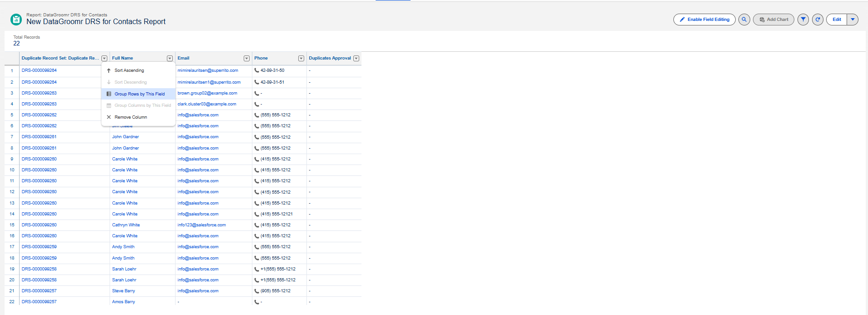Click the Sort Descending menu entry
The height and width of the screenshot is (315, 868).
pyautogui.click(x=138, y=82)
